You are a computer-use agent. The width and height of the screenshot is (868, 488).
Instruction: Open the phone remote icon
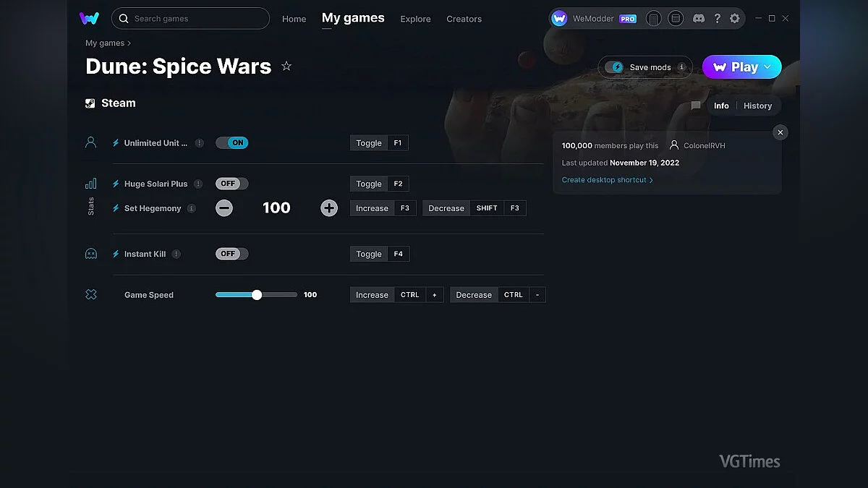point(653,19)
